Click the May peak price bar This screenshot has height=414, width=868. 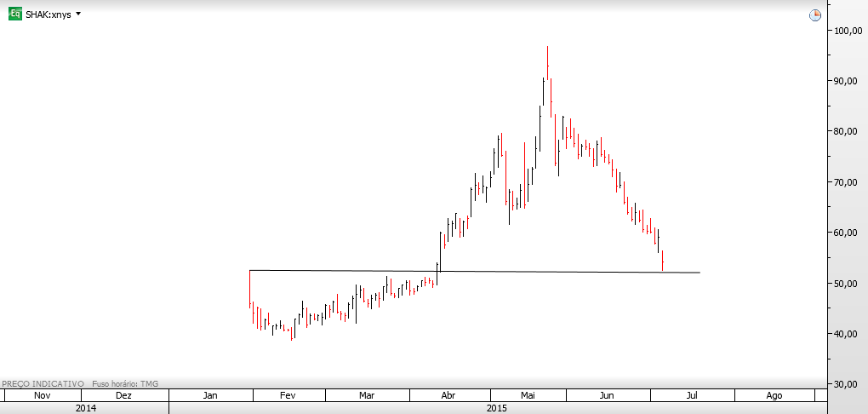click(547, 63)
